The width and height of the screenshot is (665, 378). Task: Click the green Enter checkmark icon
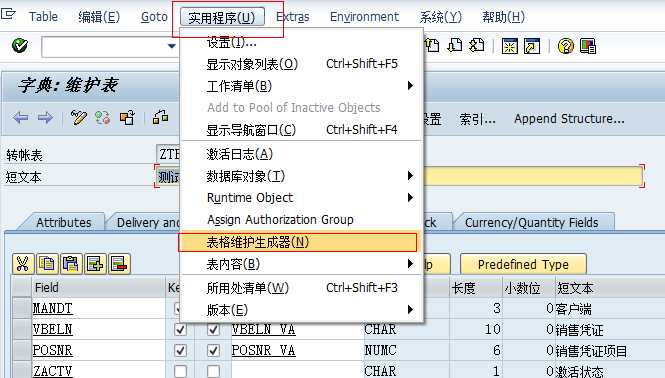(20, 45)
